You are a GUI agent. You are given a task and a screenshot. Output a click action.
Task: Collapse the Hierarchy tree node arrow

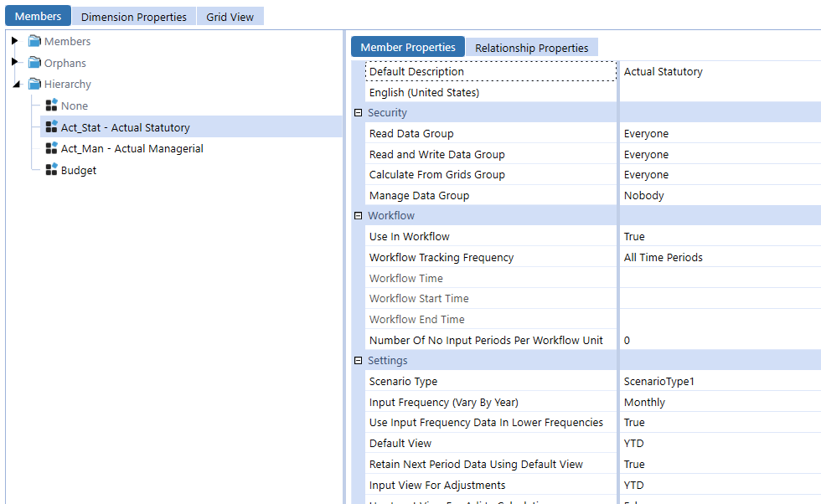(16, 85)
